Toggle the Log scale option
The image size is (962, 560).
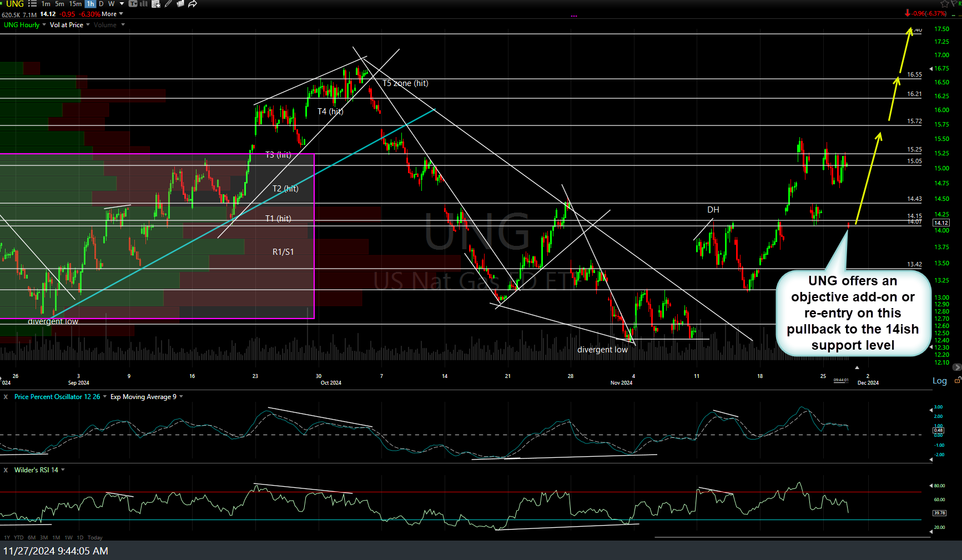(939, 381)
